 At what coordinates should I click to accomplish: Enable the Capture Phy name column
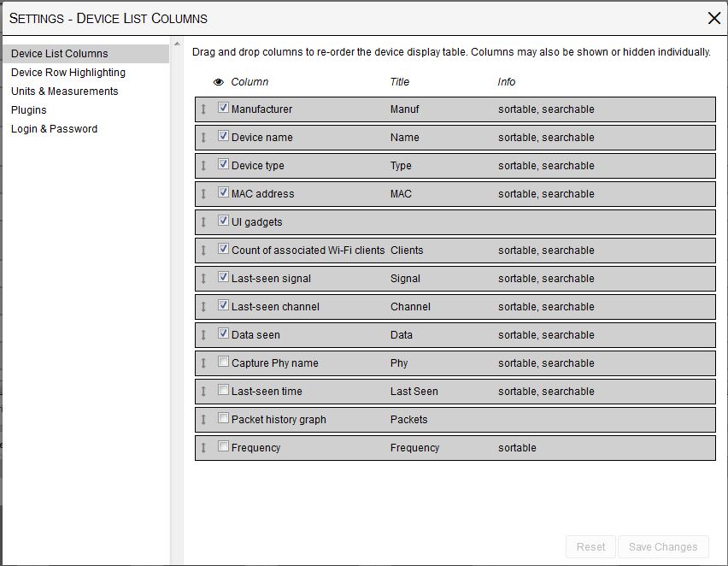(223, 362)
